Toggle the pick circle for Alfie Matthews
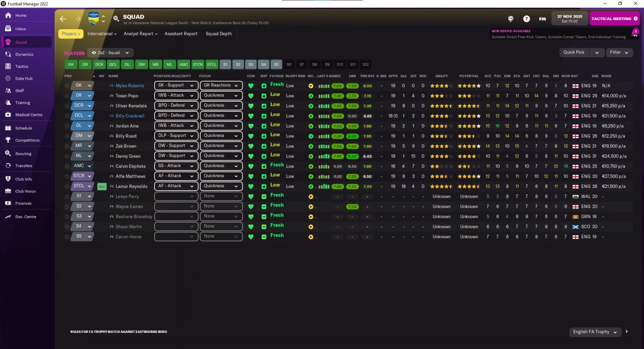This screenshot has width=644, height=349. click(x=67, y=176)
